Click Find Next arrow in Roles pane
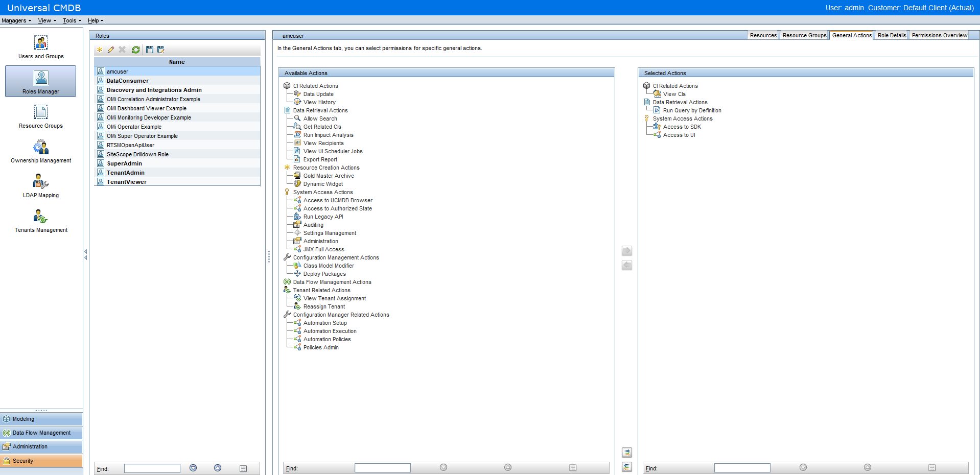Image resolution: width=980 pixels, height=475 pixels. [x=193, y=468]
